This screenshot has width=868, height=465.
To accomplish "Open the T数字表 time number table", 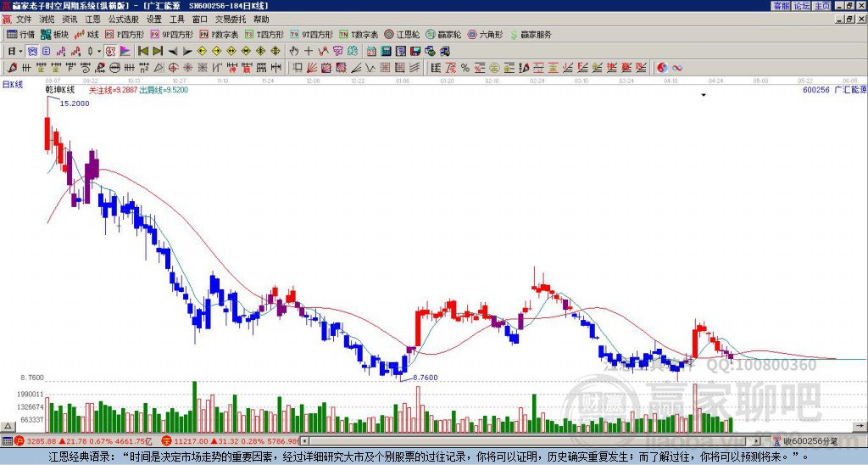I will click(359, 34).
